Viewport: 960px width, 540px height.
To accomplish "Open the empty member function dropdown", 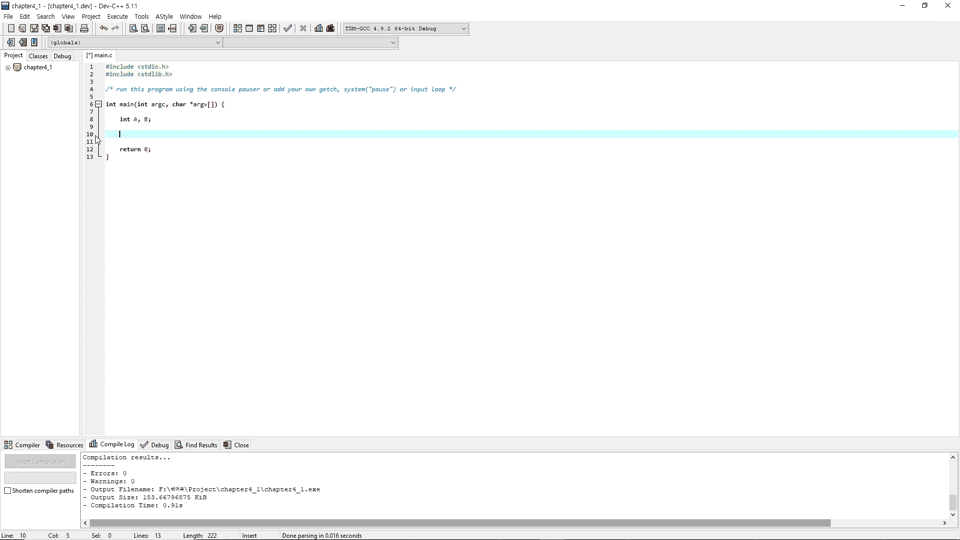I will (310, 42).
